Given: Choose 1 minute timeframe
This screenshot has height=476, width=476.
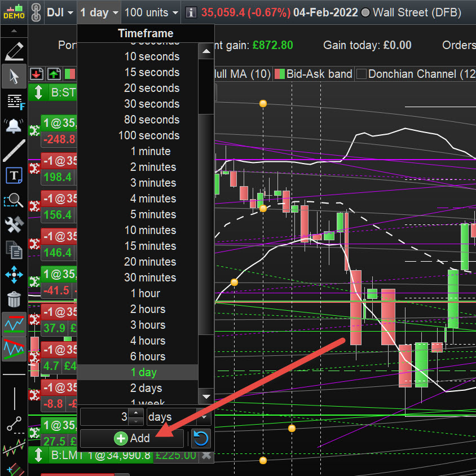Looking at the screenshot, I should point(138,151).
